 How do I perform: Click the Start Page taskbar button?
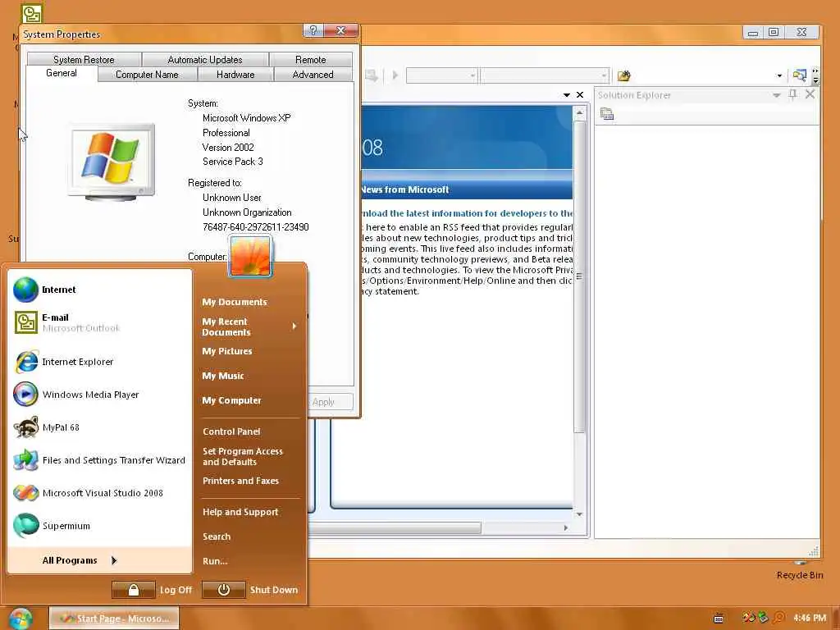coord(114,619)
